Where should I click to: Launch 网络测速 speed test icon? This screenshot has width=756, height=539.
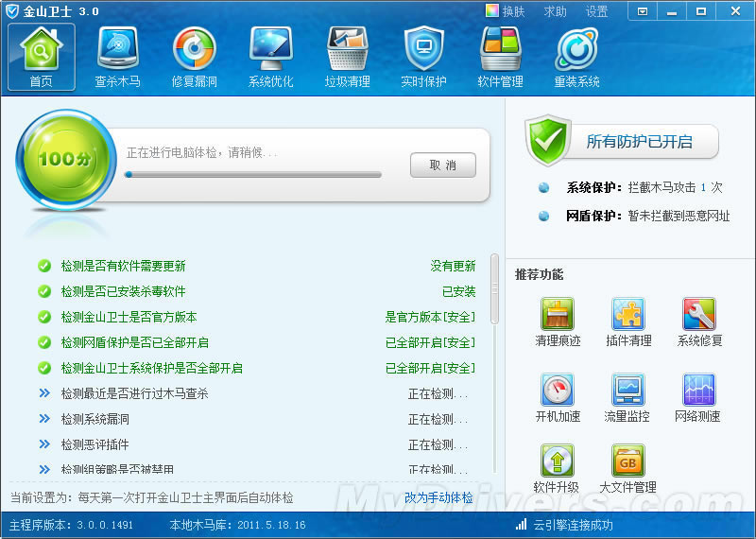pyautogui.click(x=698, y=390)
